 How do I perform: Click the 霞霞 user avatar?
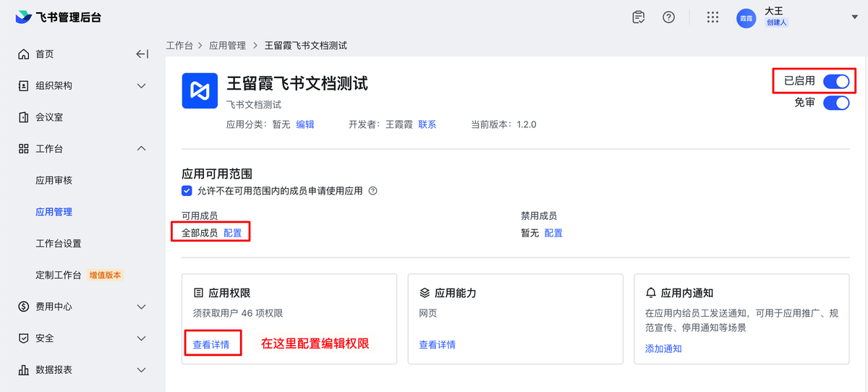click(x=746, y=18)
